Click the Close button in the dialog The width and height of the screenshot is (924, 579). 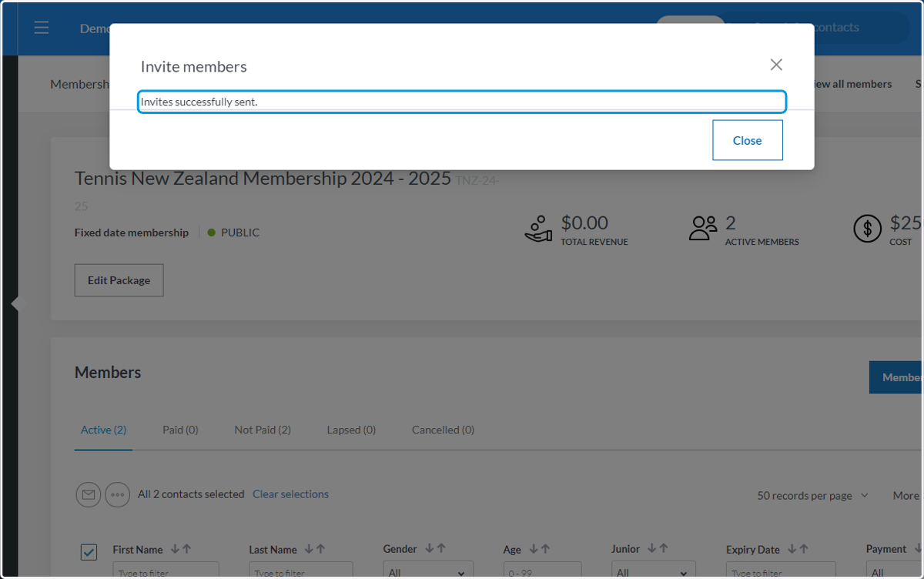[748, 140]
